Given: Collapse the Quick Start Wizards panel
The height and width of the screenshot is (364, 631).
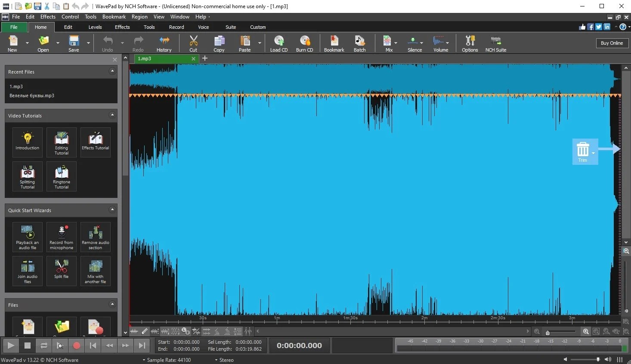Looking at the screenshot, I should 112,210.
